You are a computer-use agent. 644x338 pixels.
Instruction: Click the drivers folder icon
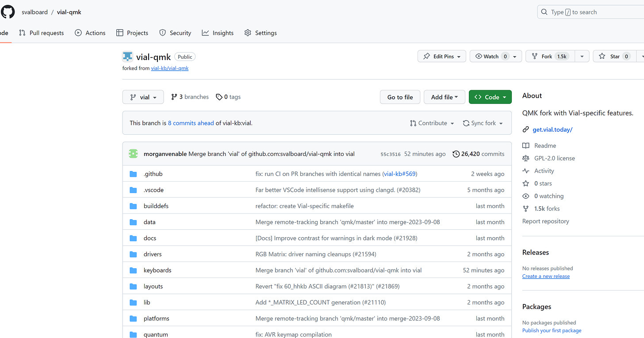point(133,254)
